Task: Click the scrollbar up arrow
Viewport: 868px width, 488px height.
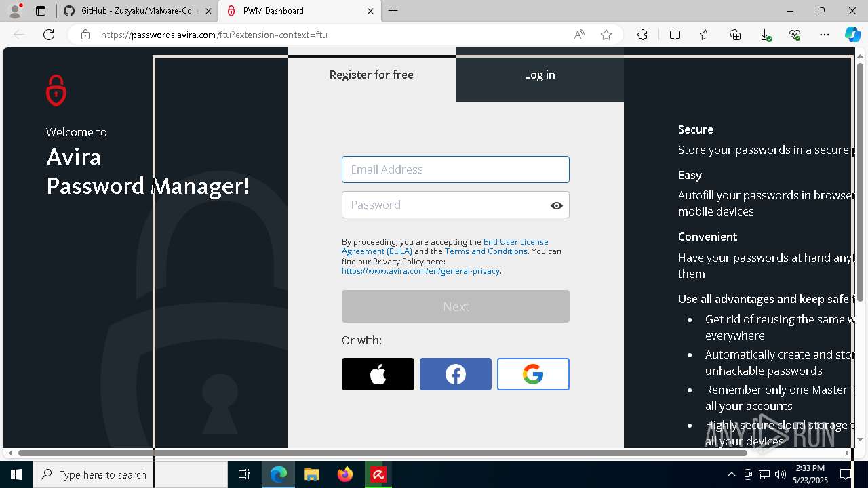Action: (x=861, y=55)
